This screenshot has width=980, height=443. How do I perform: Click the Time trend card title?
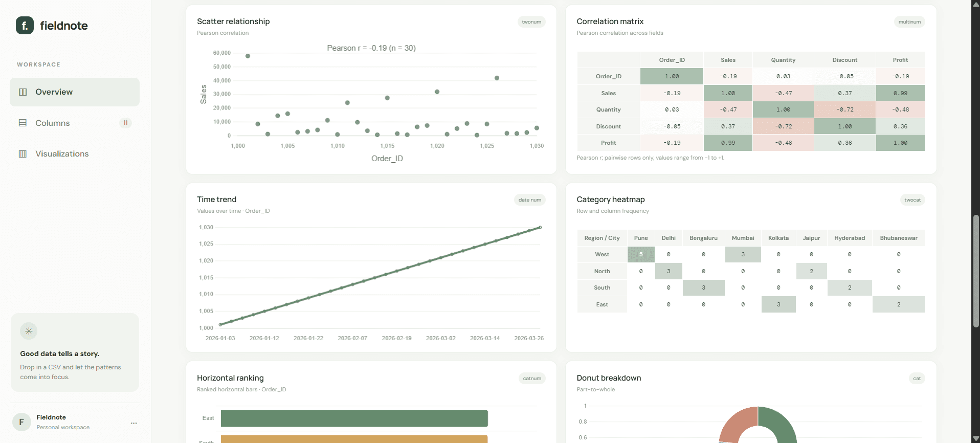coord(216,200)
